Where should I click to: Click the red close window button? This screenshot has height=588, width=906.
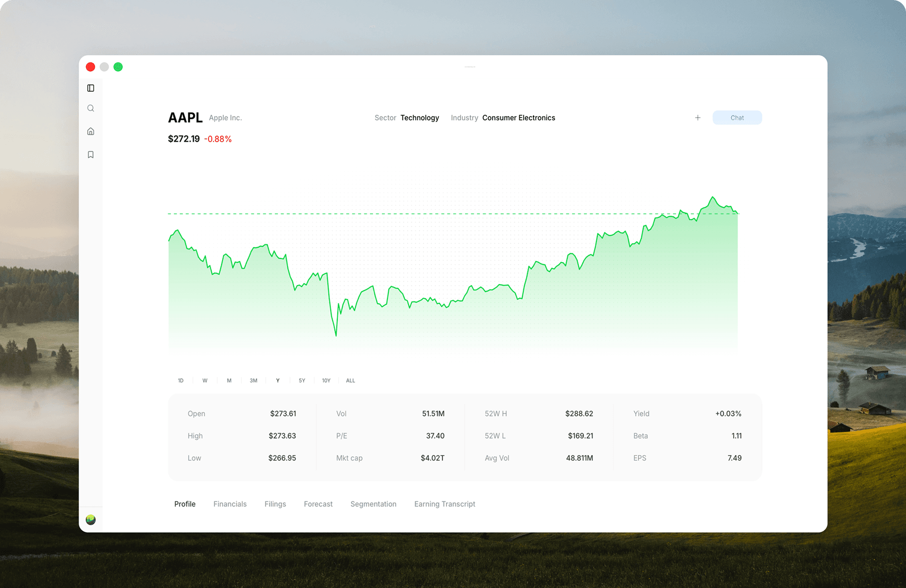91,67
